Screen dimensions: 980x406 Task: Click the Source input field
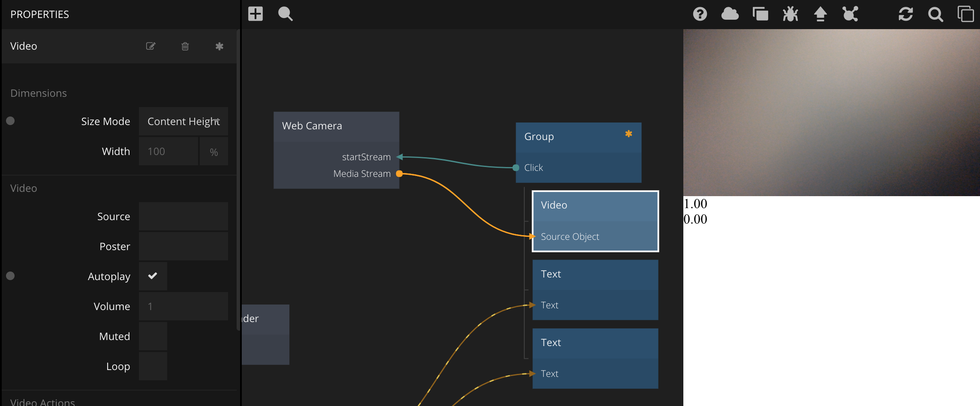183,216
